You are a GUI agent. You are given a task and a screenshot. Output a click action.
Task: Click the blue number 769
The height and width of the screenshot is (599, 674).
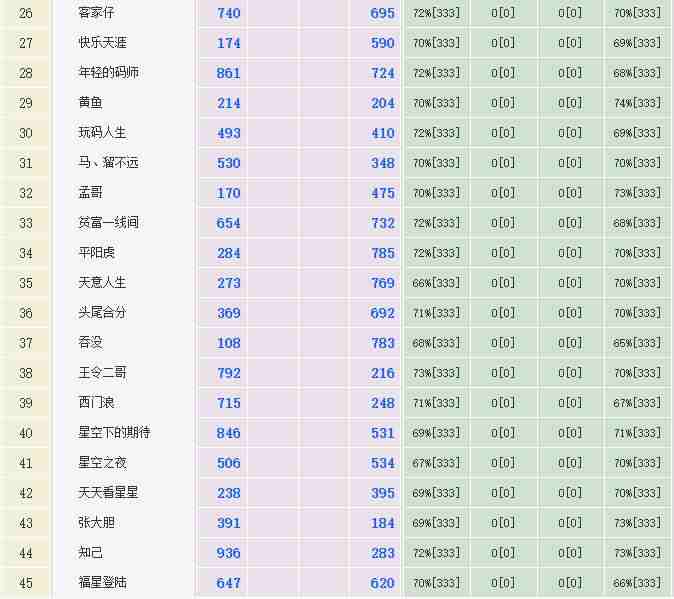pyautogui.click(x=382, y=283)
